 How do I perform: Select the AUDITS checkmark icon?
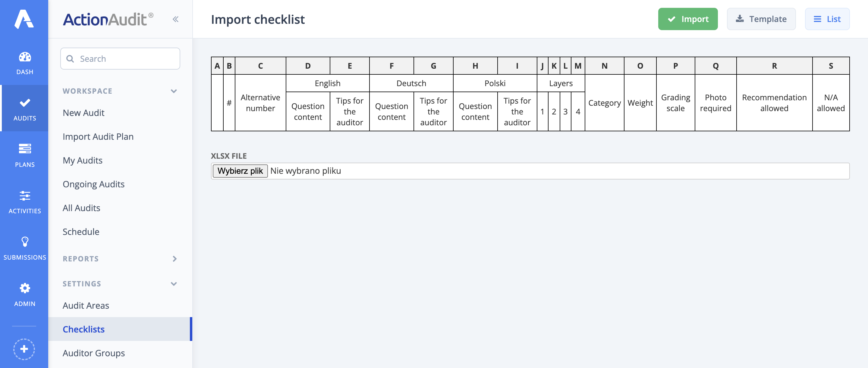(x=24, y=108)
